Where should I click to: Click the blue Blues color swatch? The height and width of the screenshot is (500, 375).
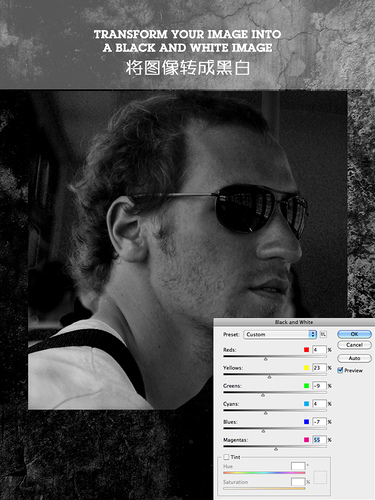coord(306,422)
